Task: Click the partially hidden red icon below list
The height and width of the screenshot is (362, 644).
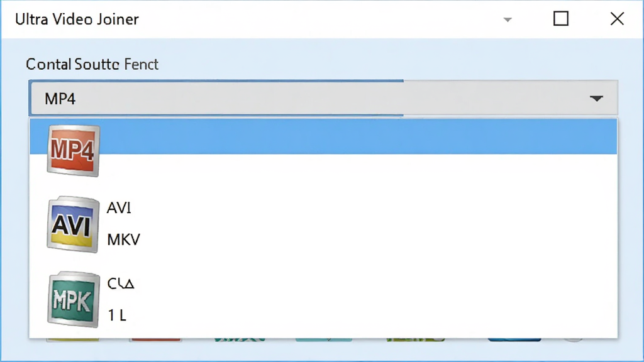Action: (156, 339)
